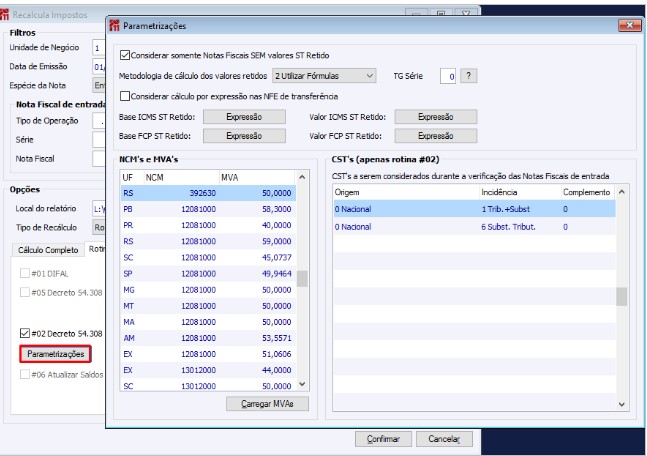Click the Cancelar button
Screen dimensions: 647x456
click(x=444, y=439)
